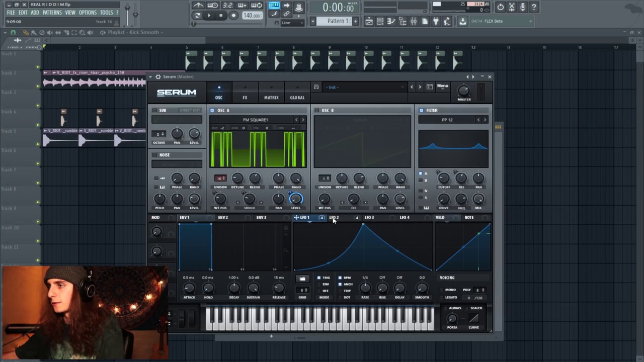Image resolution: width=644 pixels, height=362 pixels.
Task: Click the FL Studio play button
Action: click(209, 16)
